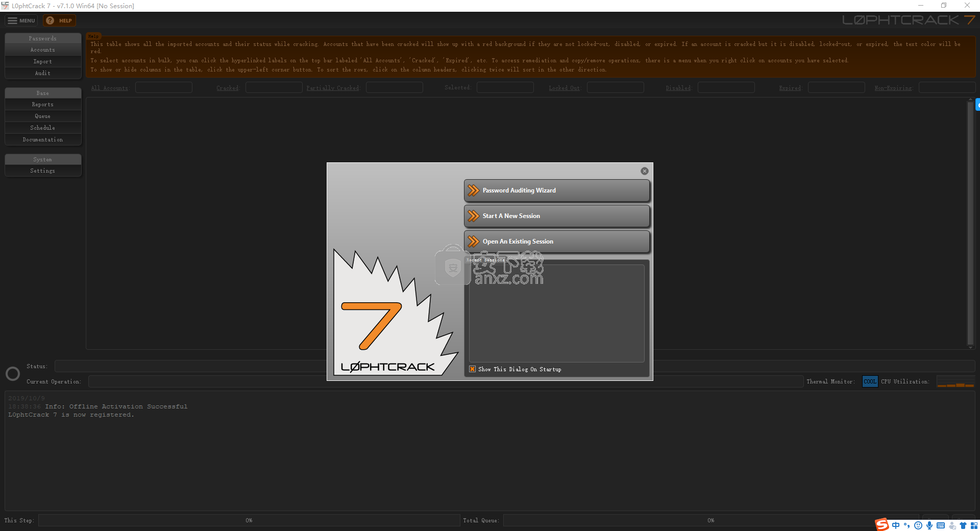Viewport: 980px width, 531px height.
Task: Uncheck Show This Dialog On Startup
Action: [x=473, y=369]
